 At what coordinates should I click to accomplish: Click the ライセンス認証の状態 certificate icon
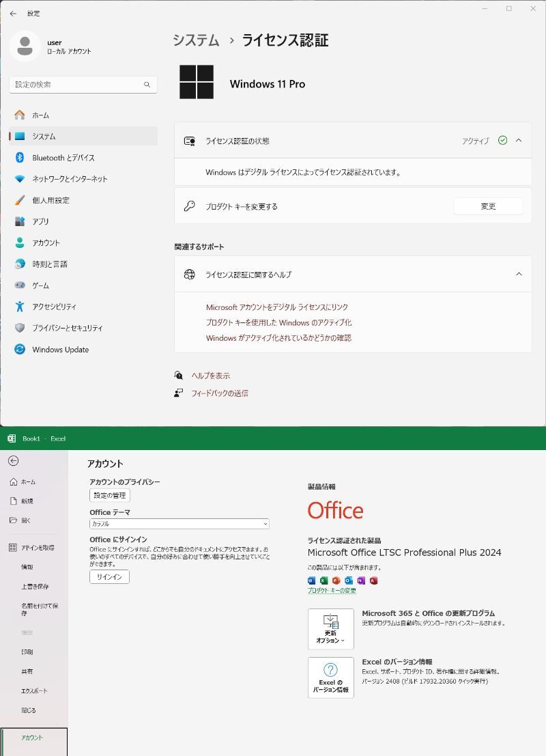click(189, 141)
